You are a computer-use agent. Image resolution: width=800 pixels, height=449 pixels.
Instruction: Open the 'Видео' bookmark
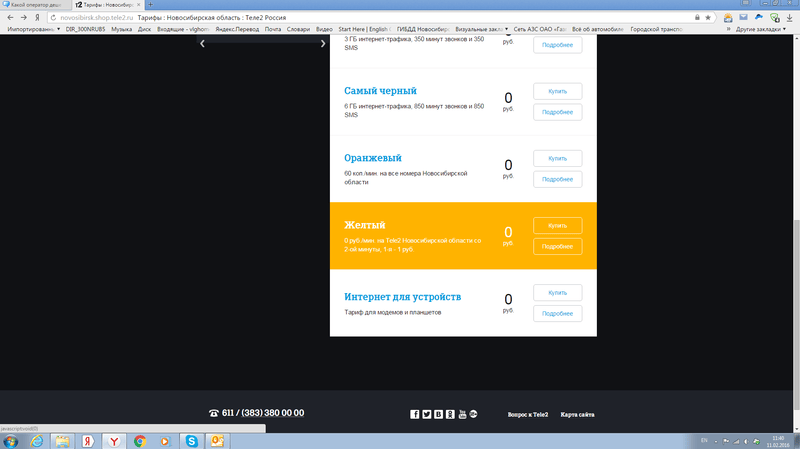click(x=324, y=29)
